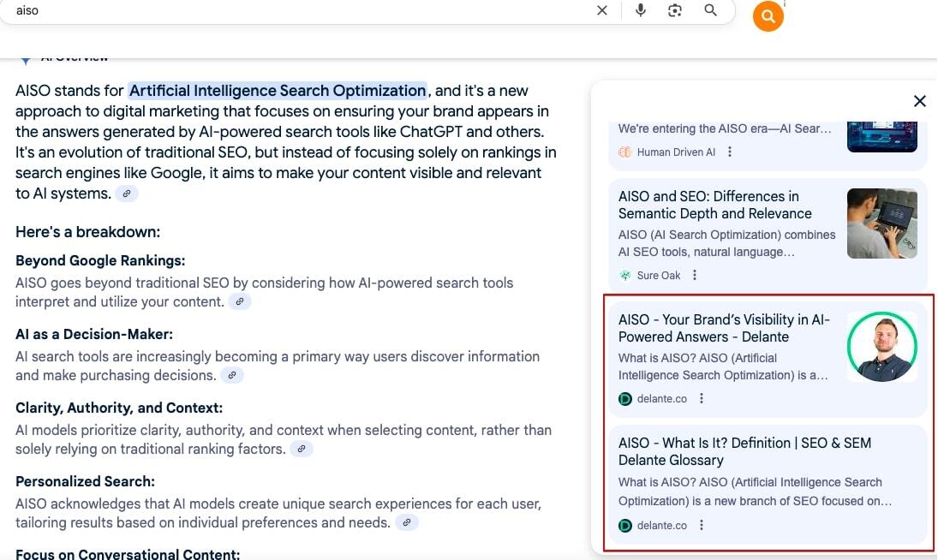This screenshot has height=560, width=938.
Task: Open the 'AISO - What Is It? Definition' glossary link
Action: coord(744,451)
